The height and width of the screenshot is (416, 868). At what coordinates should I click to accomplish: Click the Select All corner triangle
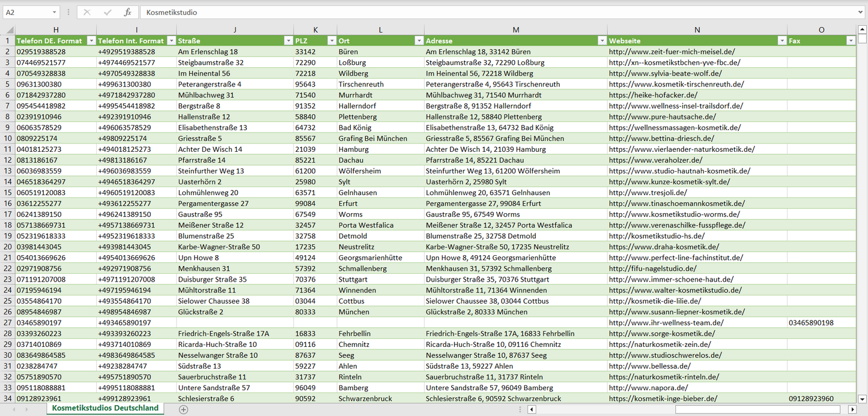tap(10, 30)
